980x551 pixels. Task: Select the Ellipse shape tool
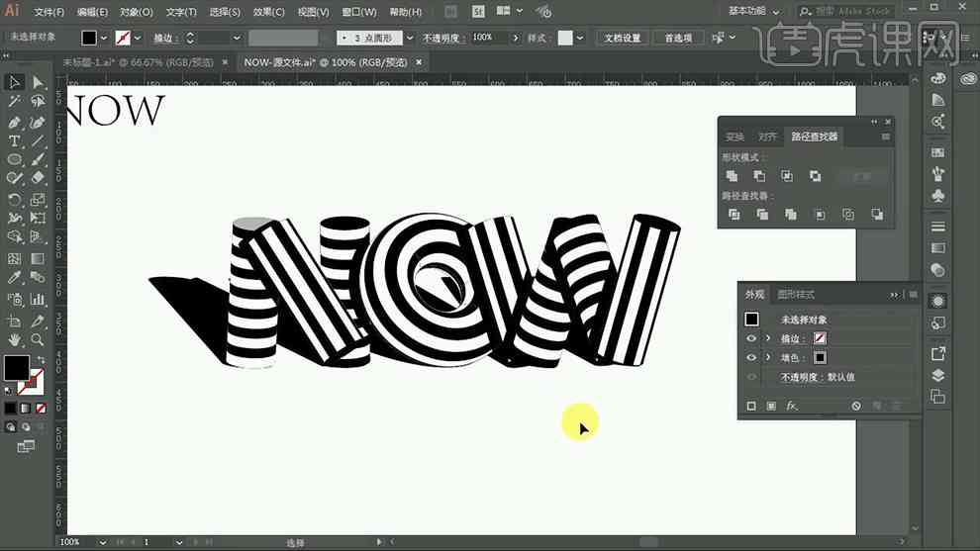point(15,160)
